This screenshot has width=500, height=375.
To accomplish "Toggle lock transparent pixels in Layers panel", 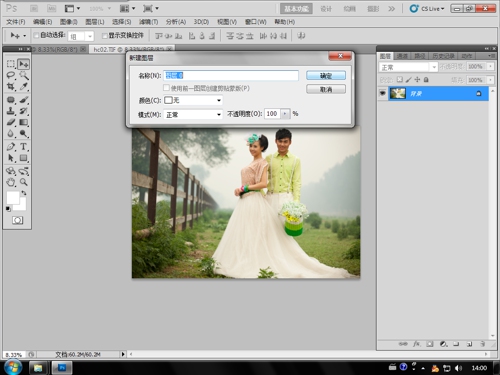I will [x=399, y=80].
